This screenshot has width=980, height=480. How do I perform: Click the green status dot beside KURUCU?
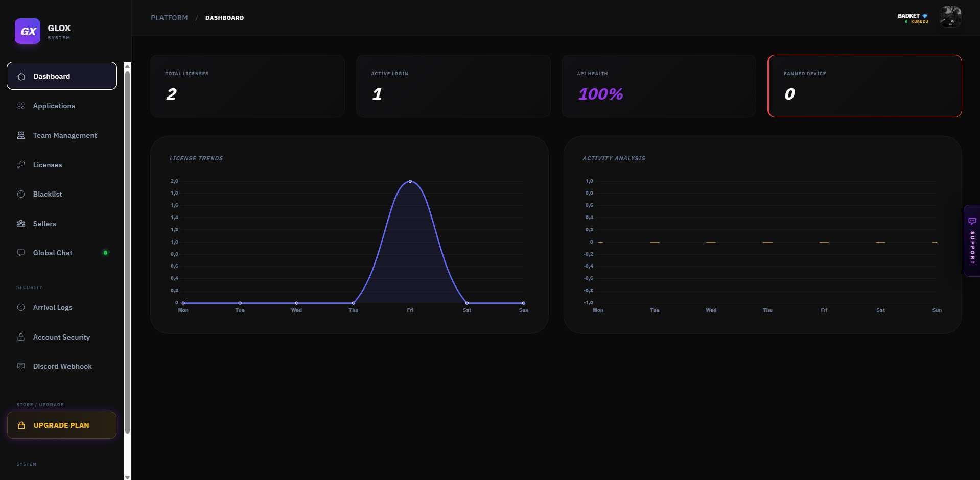pyautogui.click(x=906, y=22)
